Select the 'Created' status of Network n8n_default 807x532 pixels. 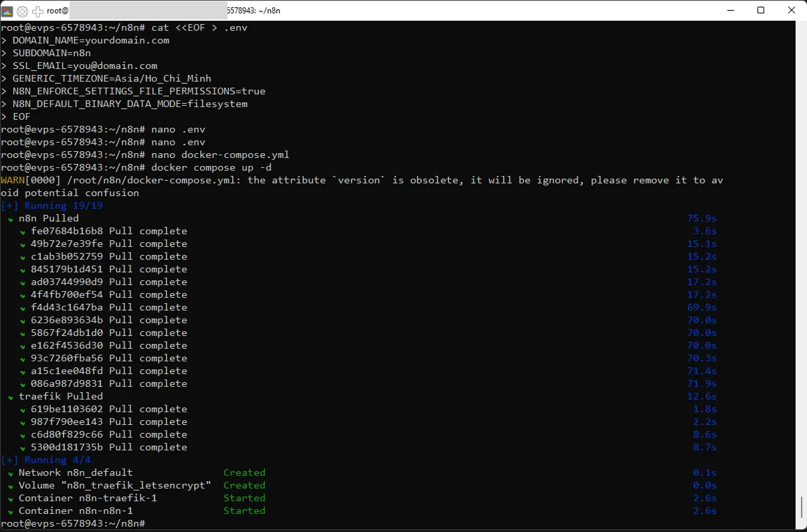pos(244,472)
